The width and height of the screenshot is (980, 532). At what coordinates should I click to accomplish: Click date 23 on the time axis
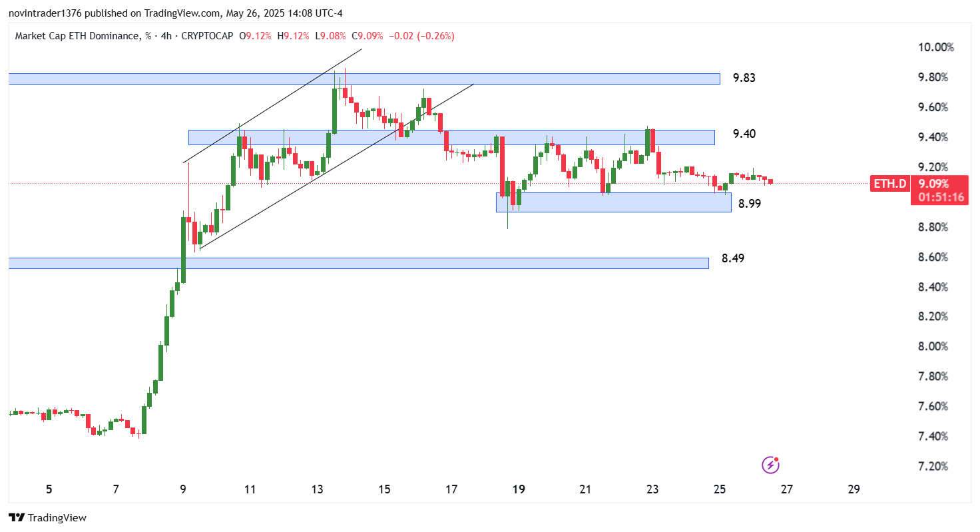tap(652, 489)
